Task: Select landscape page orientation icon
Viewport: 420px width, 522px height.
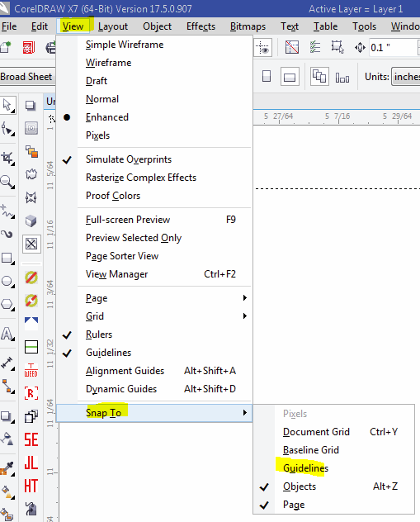Action: coord(290,77)
